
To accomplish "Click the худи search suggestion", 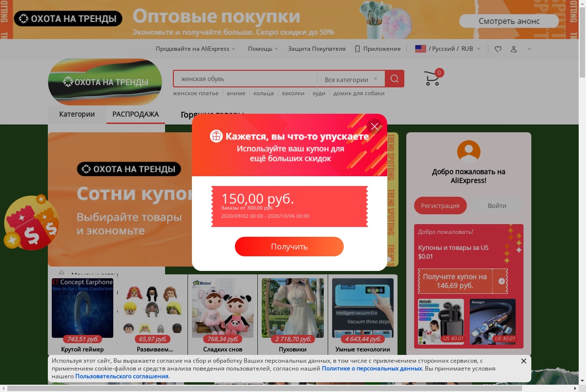I will coord(319,93).
